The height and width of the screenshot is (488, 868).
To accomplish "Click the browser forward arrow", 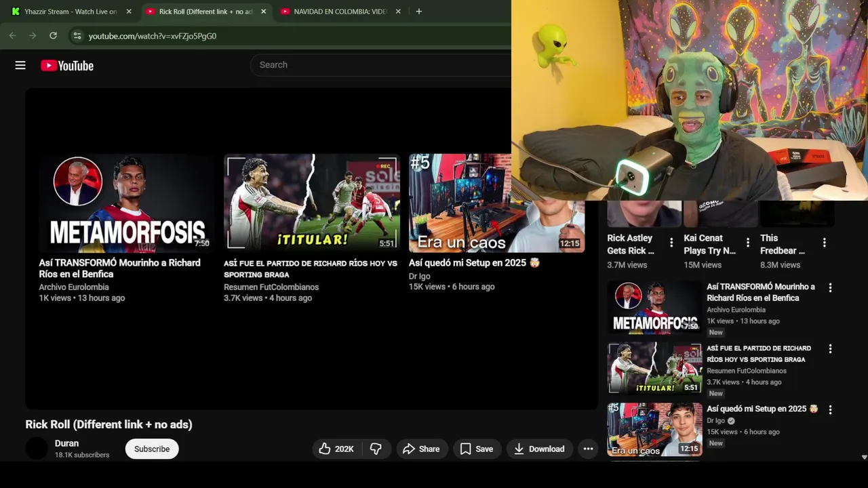I will click(33, 36).
